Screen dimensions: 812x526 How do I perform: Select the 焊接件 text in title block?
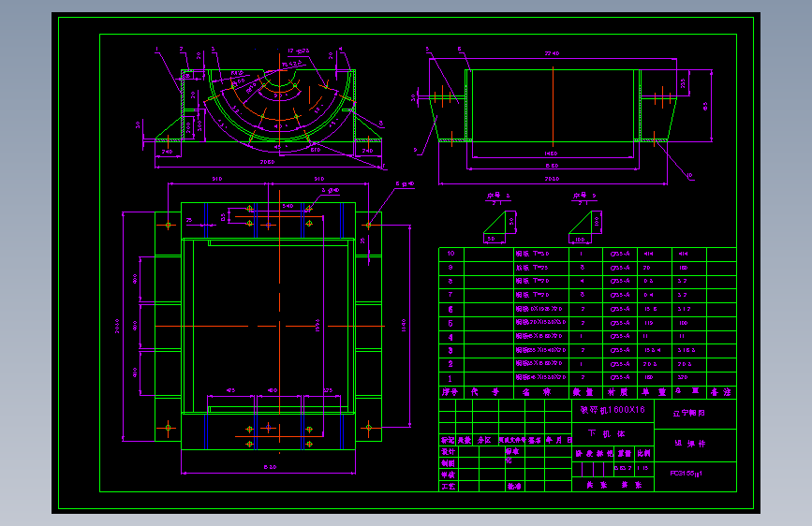[x=690, y=444]
